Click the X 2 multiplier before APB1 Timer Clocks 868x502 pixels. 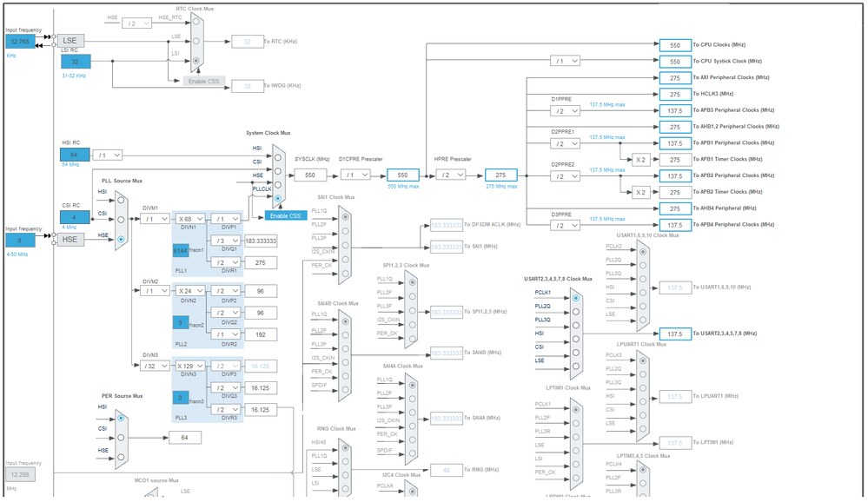(640, 160)
